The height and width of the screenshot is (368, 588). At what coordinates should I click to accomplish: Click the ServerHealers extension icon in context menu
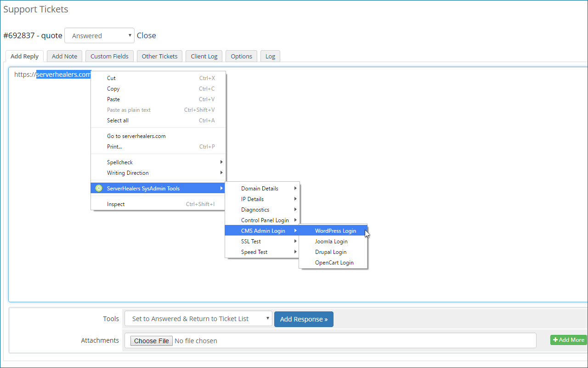point(98,188)
